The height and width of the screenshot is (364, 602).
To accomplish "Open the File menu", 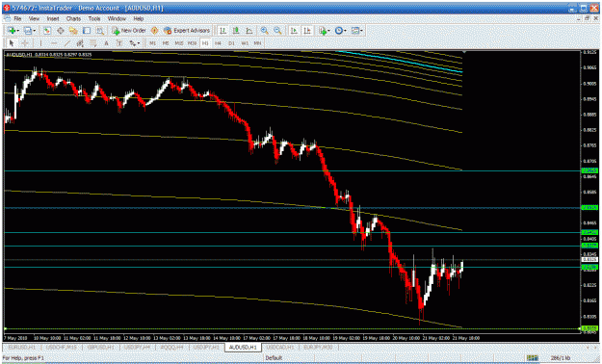I will click(x=18, y=18).
